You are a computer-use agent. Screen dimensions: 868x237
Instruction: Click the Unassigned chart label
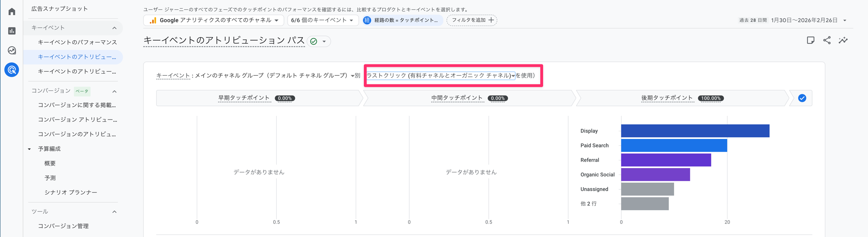(x=594, y=189)
